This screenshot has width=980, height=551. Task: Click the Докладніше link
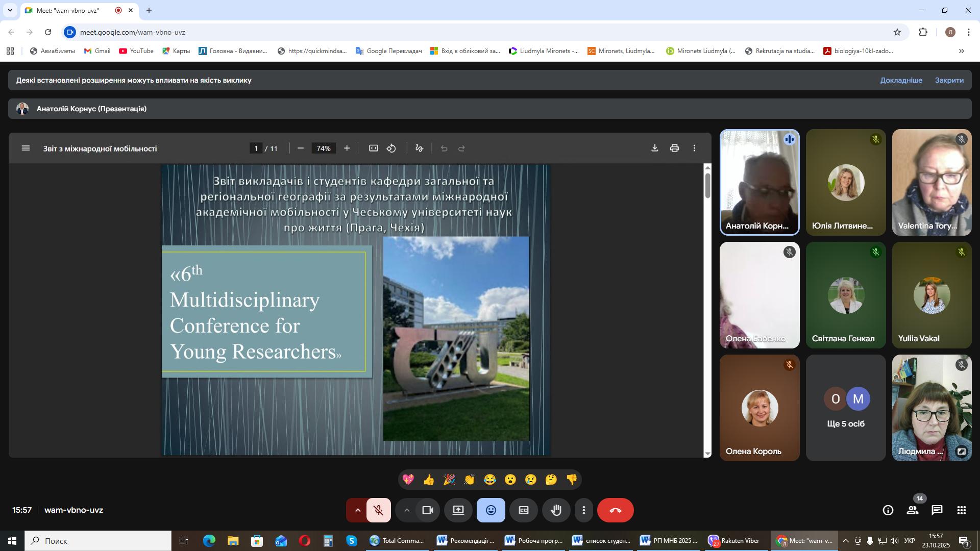click(x=901, y=80)
